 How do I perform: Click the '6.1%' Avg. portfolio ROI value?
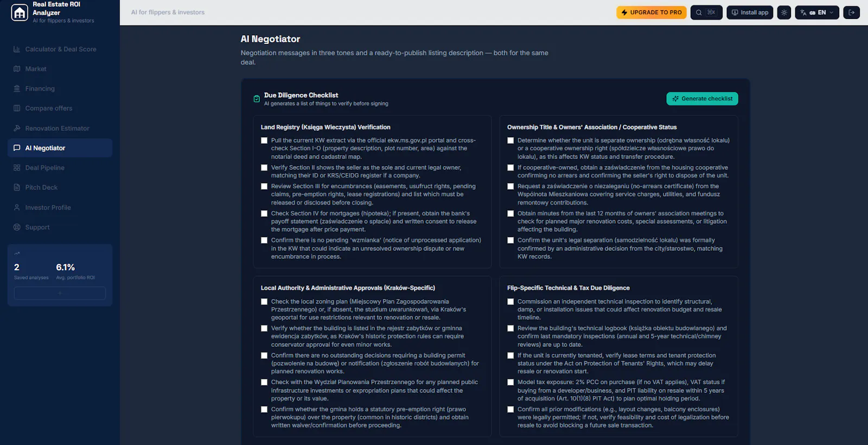pos(66,268)
